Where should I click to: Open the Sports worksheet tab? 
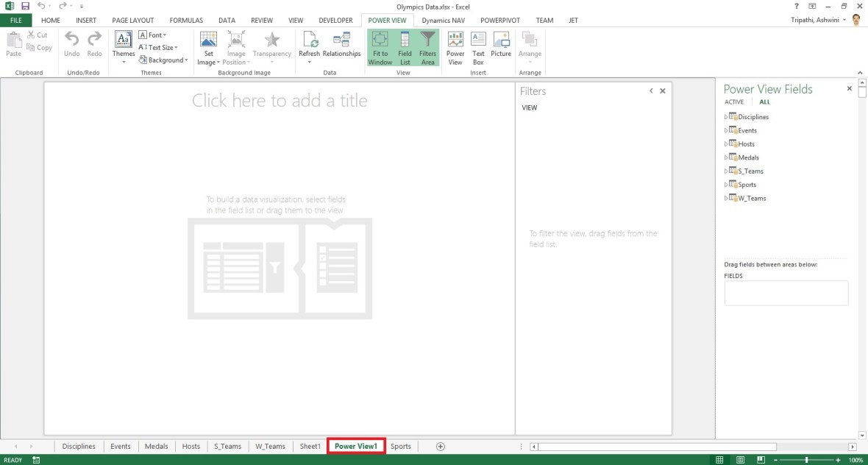point(401,446)
